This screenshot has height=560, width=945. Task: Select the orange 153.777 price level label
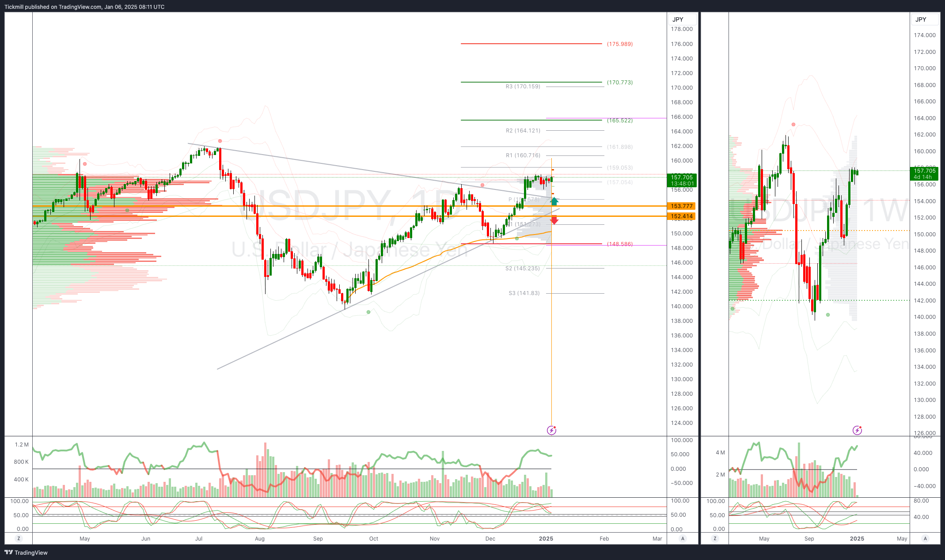pyautogui.click(x=682, y=206)
